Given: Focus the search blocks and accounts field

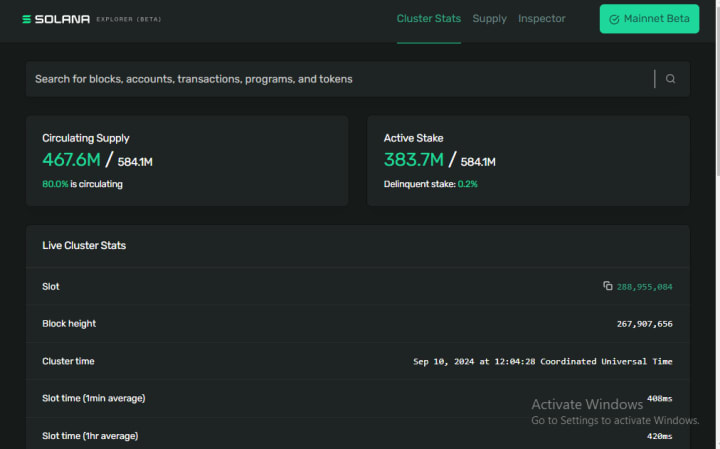Looking at the screenshot, I should pos(340,79).
